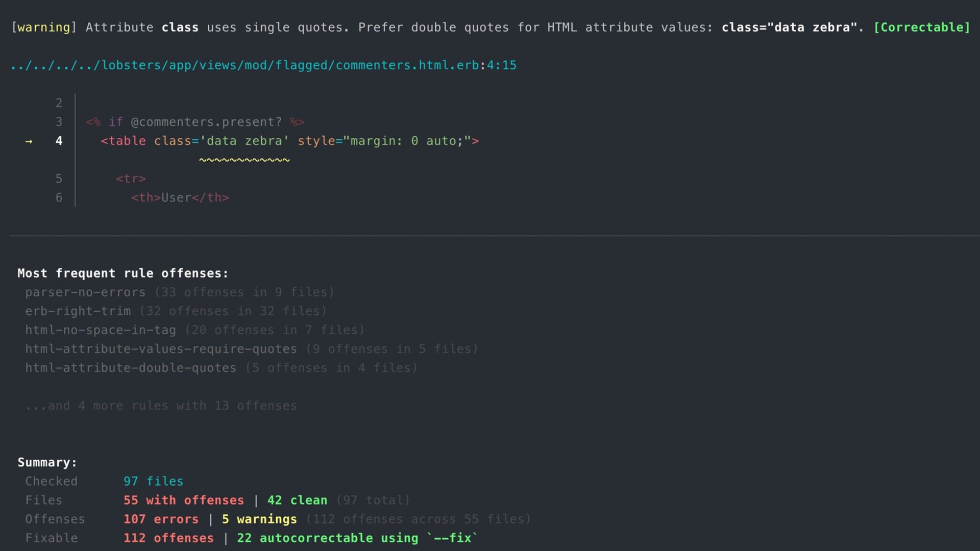Click the 'Most frequent rule offenses:' heading
This screenshot has height=551, width=980.
tap(122, 273)
